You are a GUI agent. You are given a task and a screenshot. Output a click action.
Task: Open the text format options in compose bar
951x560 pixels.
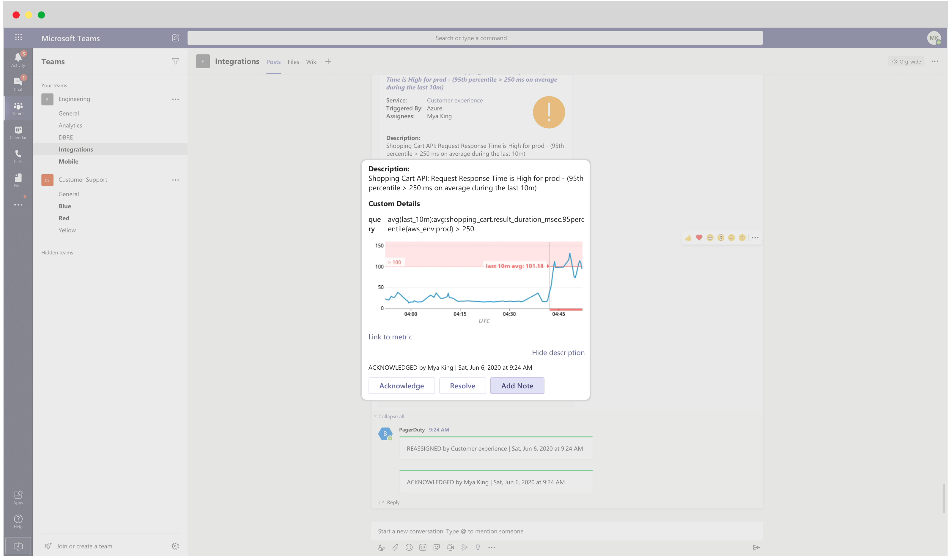382,548
